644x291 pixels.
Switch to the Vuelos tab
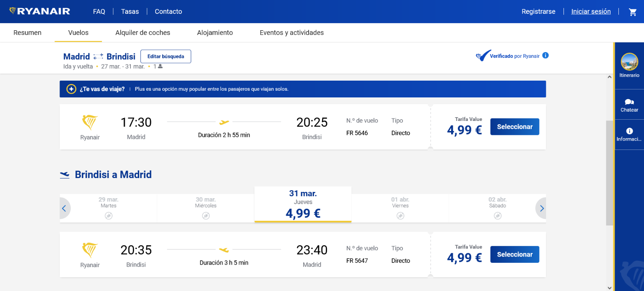[78, 33]
